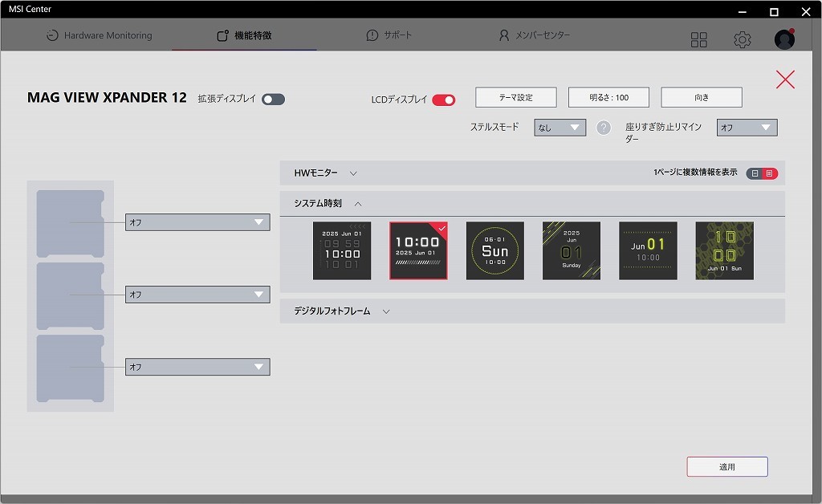Select the red-framed 10:00 clock style
This screenshot has height=504, width=822.
418,250
